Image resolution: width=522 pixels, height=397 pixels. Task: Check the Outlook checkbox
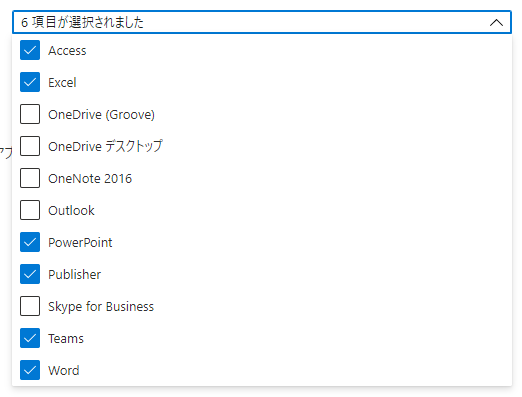30,210
